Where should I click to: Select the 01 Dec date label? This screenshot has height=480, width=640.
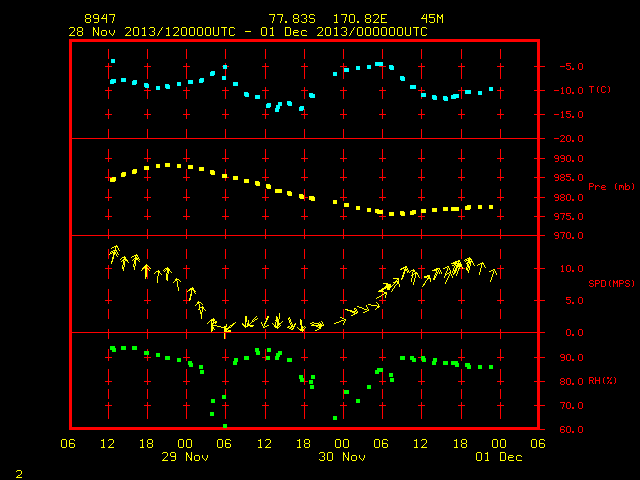(499, 457)
